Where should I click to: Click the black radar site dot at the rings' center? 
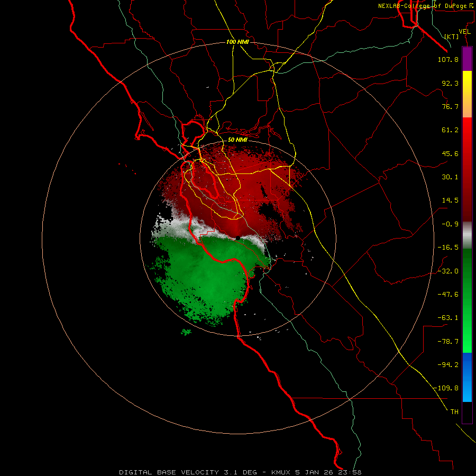(x=237, y=239)
